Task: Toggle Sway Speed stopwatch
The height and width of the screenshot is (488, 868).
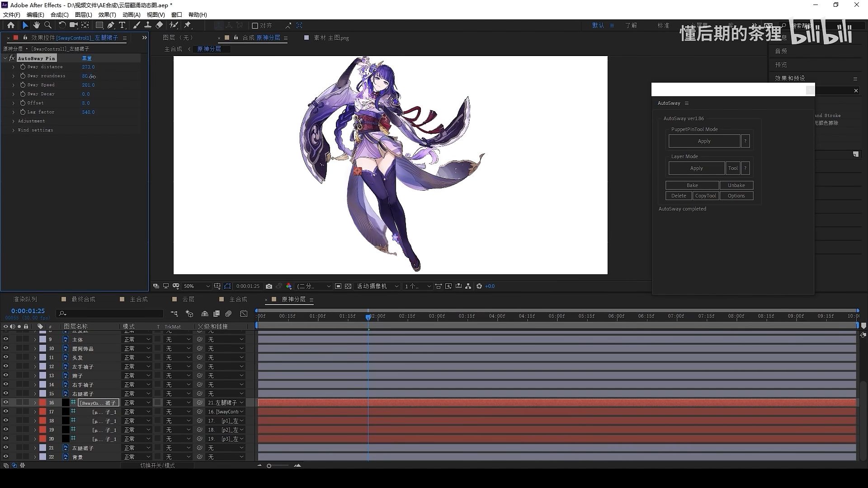Action: 23,85
